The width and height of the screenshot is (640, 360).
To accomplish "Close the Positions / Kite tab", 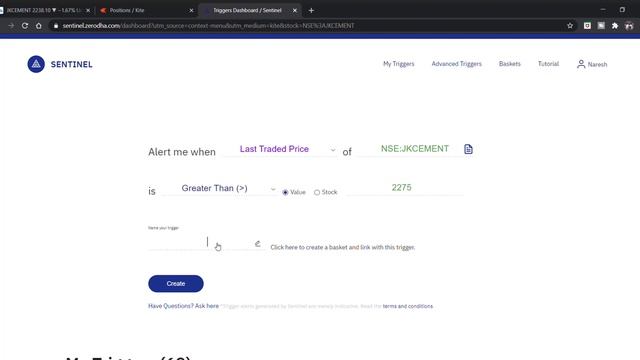I will pos(191,11).
